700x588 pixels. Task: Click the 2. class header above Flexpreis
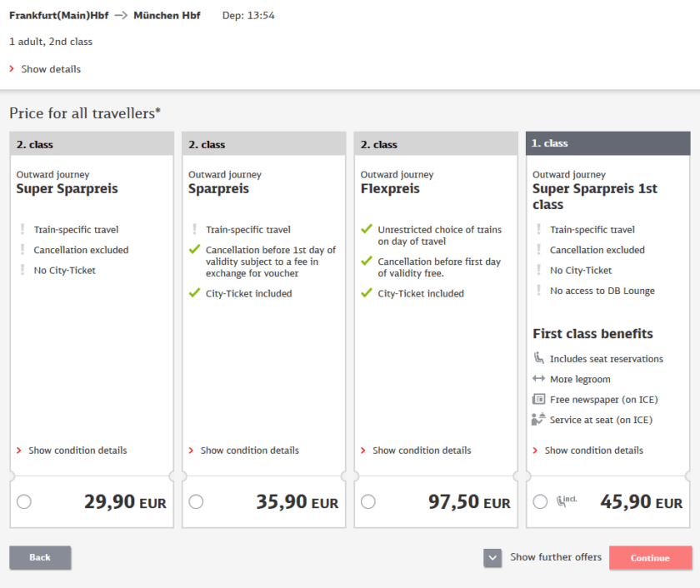pyautogui.click(x=436, y=144)
